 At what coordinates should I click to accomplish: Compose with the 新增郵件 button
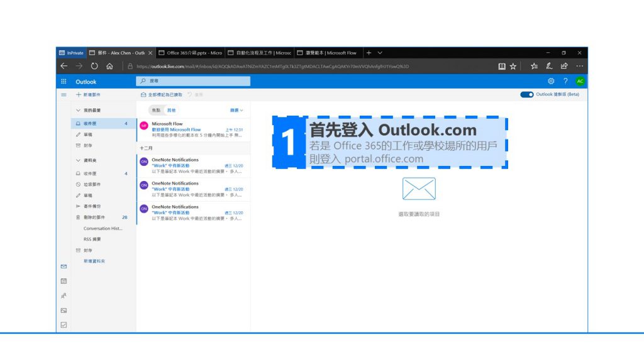[88, 95]
